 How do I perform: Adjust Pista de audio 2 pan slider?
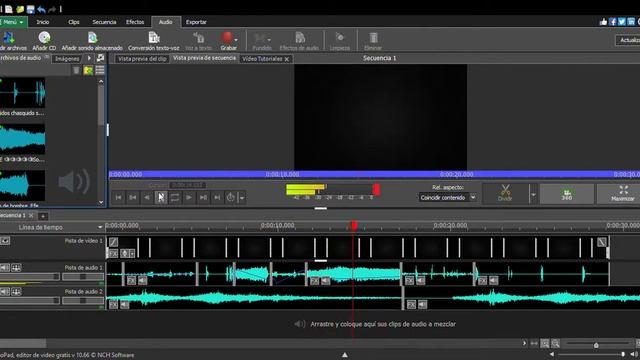coord(83,300)
